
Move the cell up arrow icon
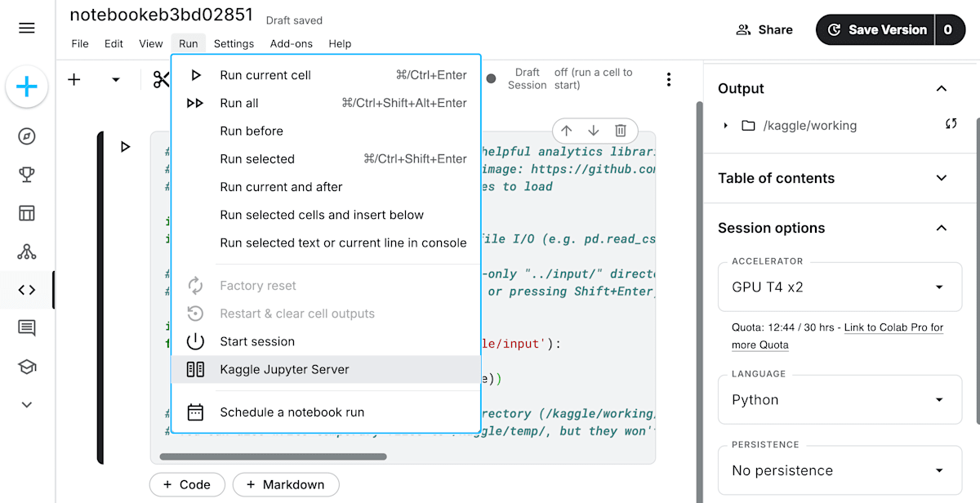[x=567, y=131]
